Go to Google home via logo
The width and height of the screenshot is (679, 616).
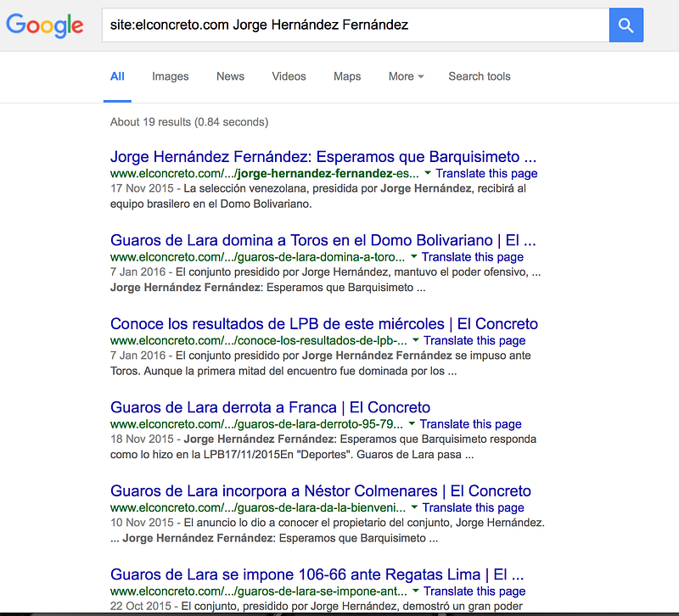click(x=45, y=25)
